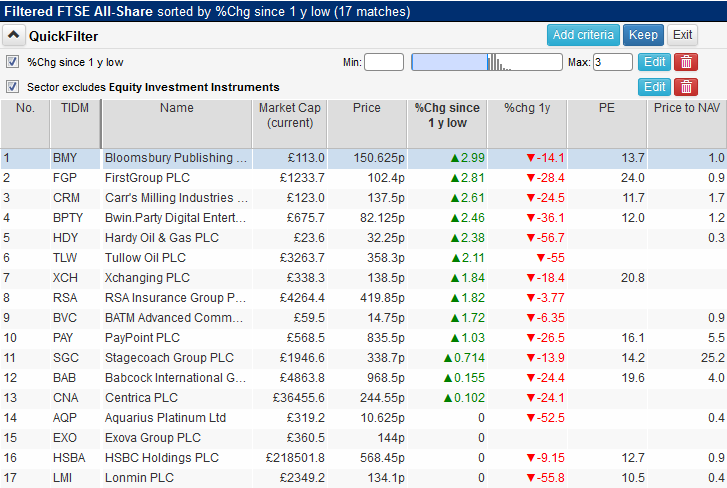The width and height of the screenshot is (727, 488).
Task: Click the %Chg range histogram slider
Action: point(487,62)
